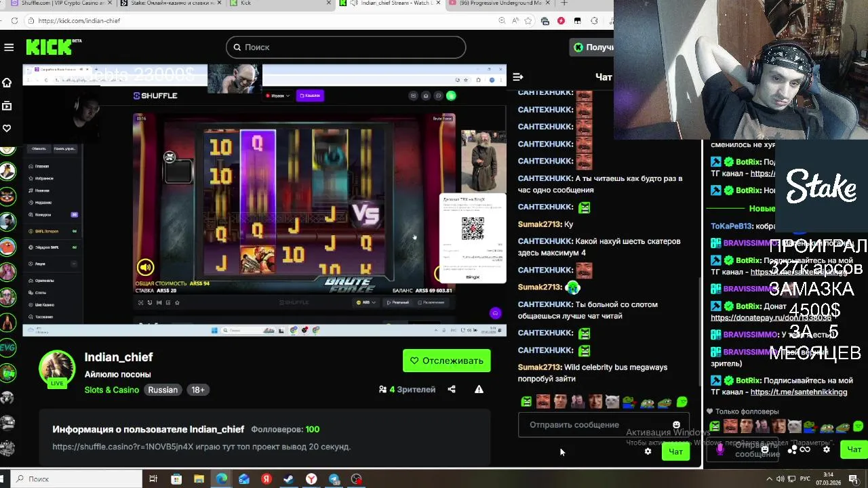Insert white cat emote in Kick chat
This screenshot has width=868, height=488.
tap(612, 402)
